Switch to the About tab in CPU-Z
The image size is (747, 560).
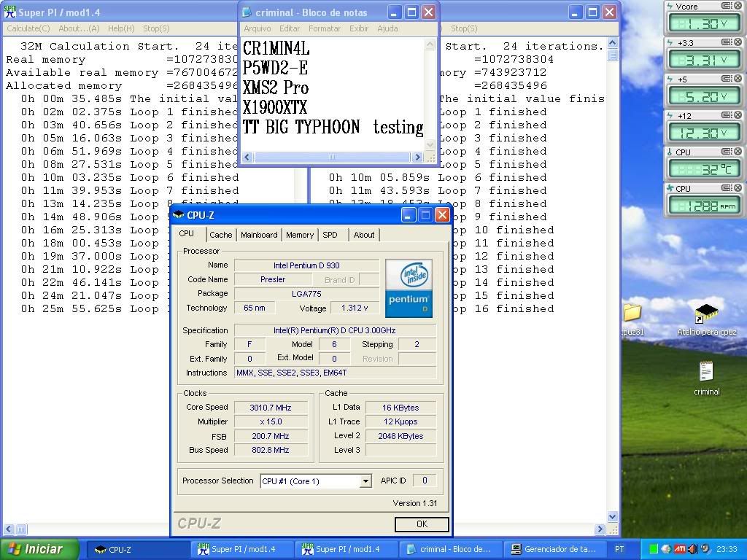364,235
